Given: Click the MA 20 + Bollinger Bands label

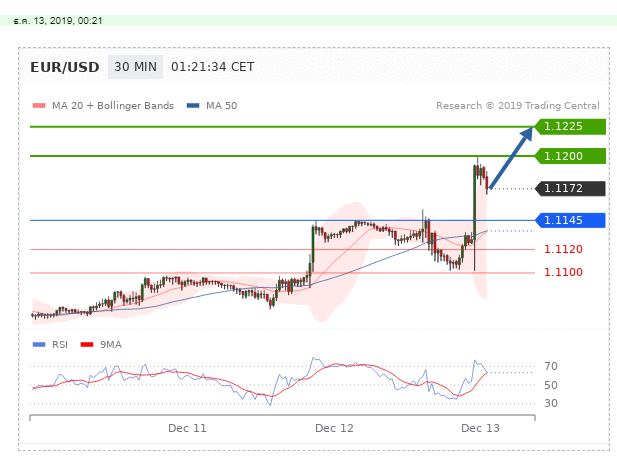Looking at the screenshot, I should coord(113,105).
